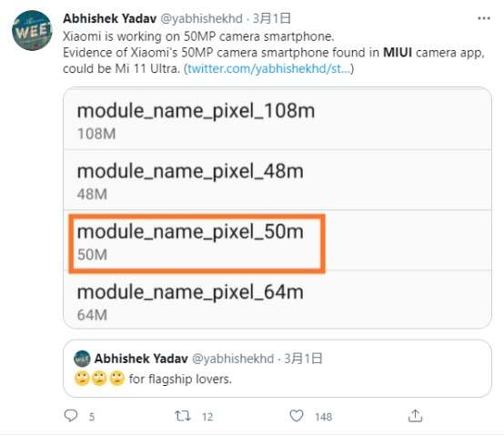Open the three-dot more options menu
This screenshot has width=504, height=436.
point(484,18)
